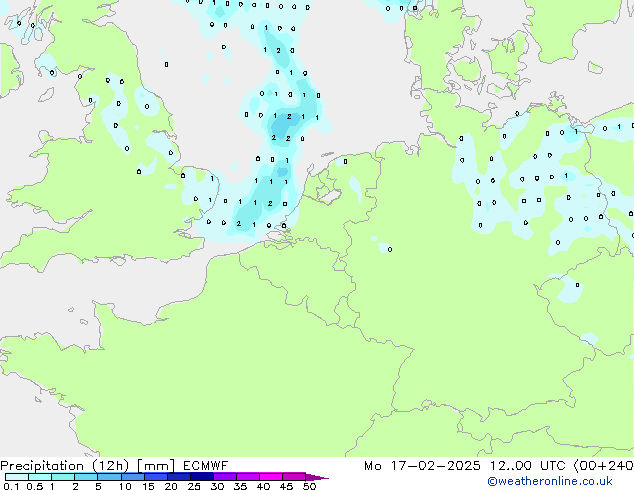Click the "15" legend scale label
Screen dimensions: 634x490
pyautogui.click(x=148, y=486)
